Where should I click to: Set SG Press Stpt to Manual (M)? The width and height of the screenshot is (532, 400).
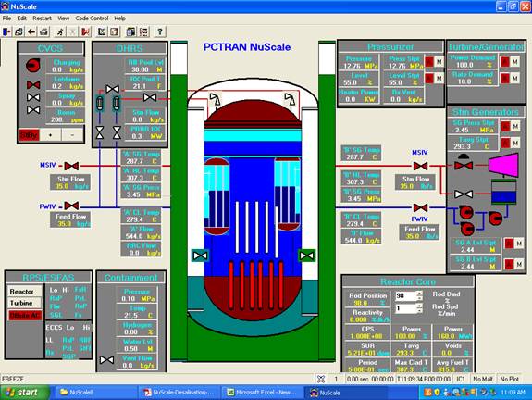coord(515,126)
